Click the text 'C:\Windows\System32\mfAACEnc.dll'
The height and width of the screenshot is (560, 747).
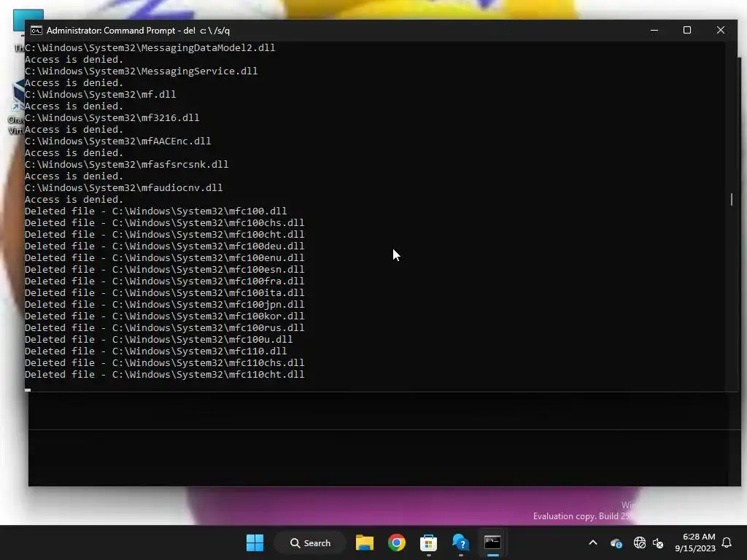pos(117,141)
